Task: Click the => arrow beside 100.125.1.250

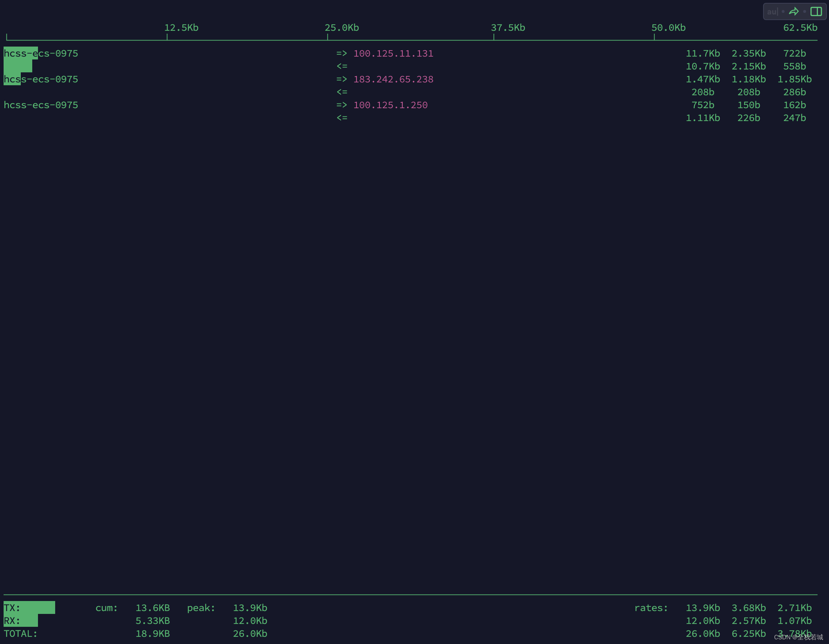Action: (342, 105)
